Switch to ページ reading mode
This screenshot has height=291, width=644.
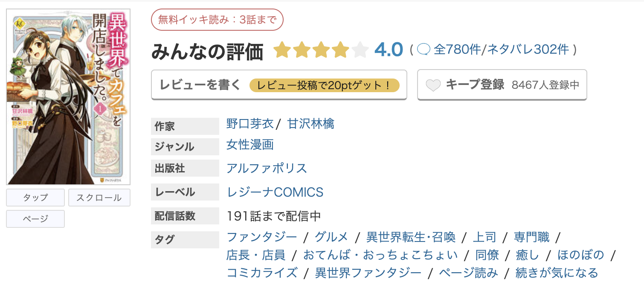pyautogui.click(x=35, y=218)
